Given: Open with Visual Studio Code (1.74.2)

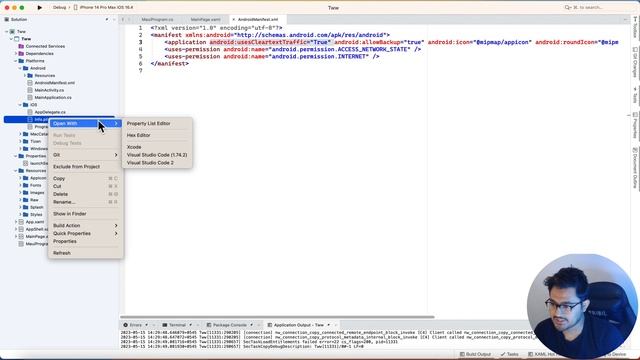Looking at the screenshot, I should pyautogui.click(x=157, y=155).
